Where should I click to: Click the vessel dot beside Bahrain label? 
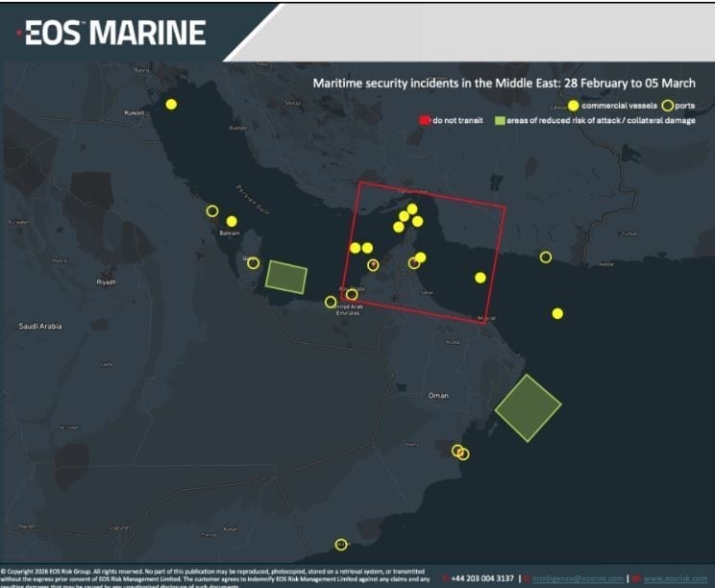coord(232,221)
